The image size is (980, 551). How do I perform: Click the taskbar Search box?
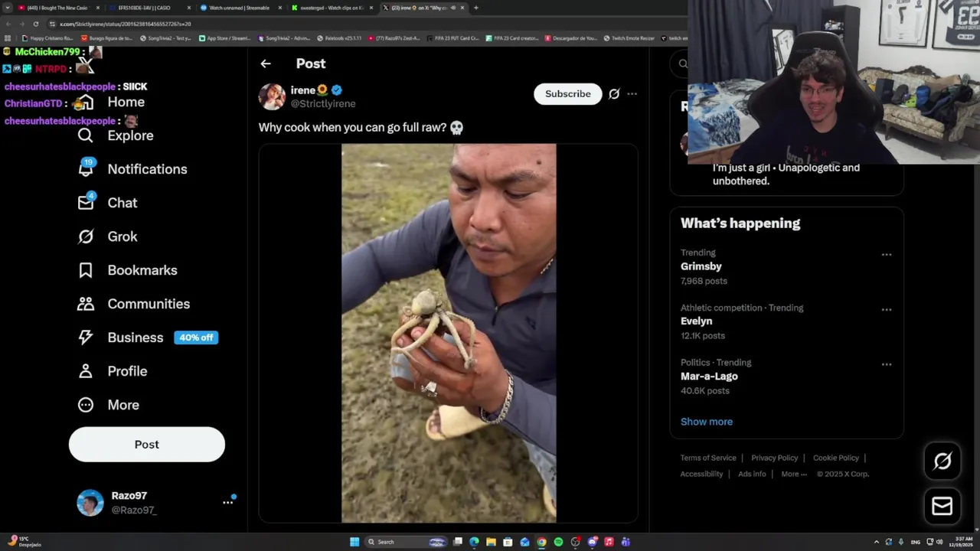tap(406, 542)
